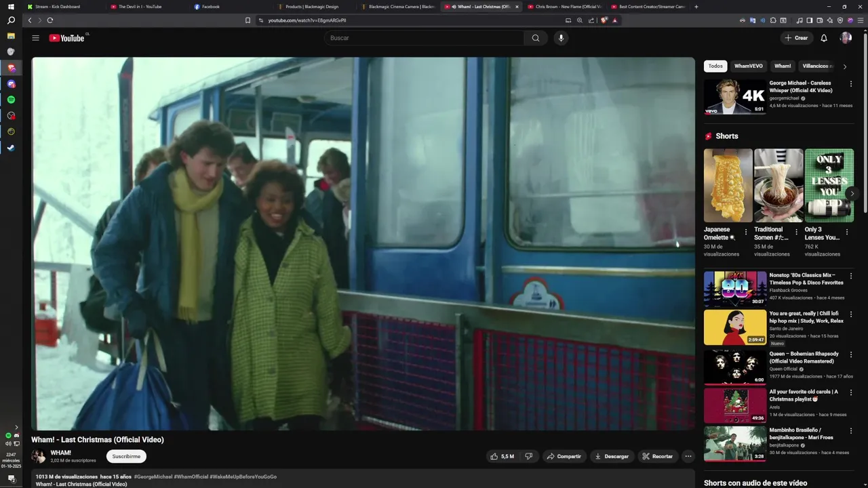Image resolution: width=868 pixels, height=488 pixels.
Task: Toggle system volume speaker icon in tray
Action: 9,443
